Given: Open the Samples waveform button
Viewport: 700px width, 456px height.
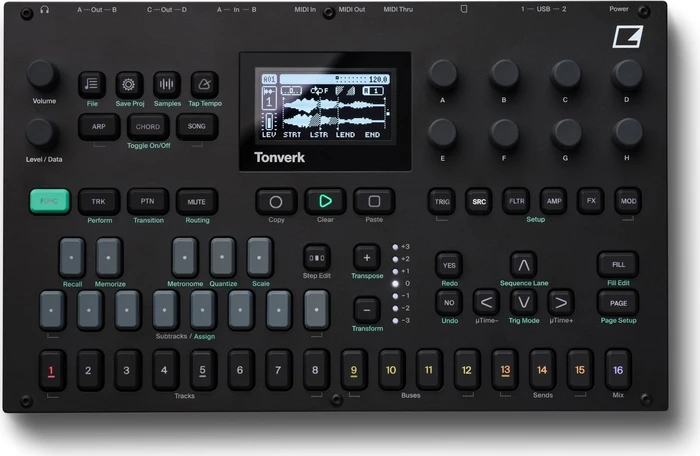Looking at the screenshot, I should click(x=167, y=84).
